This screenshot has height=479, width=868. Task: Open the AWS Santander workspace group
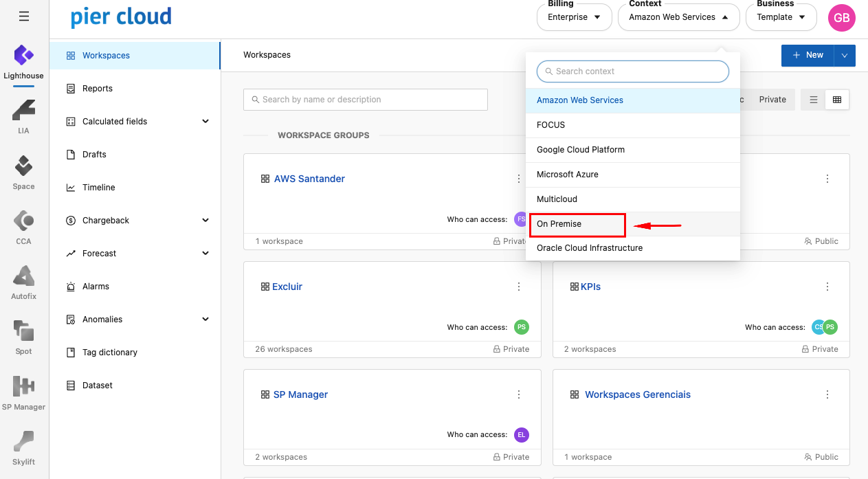click(309, 179)
